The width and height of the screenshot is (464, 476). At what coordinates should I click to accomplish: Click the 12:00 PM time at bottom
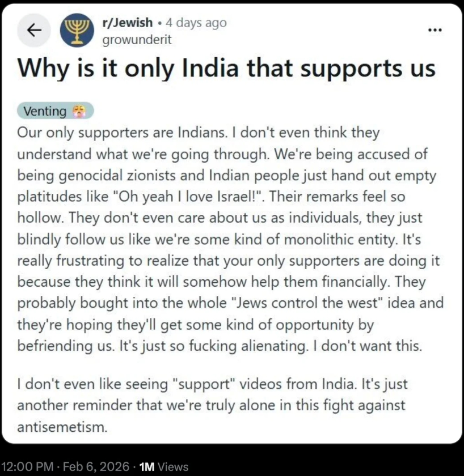27,466
